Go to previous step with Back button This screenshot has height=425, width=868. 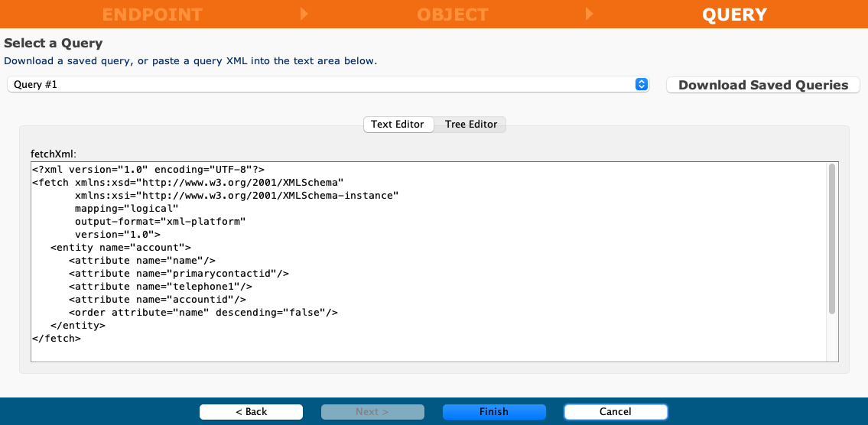pos(252,412)
